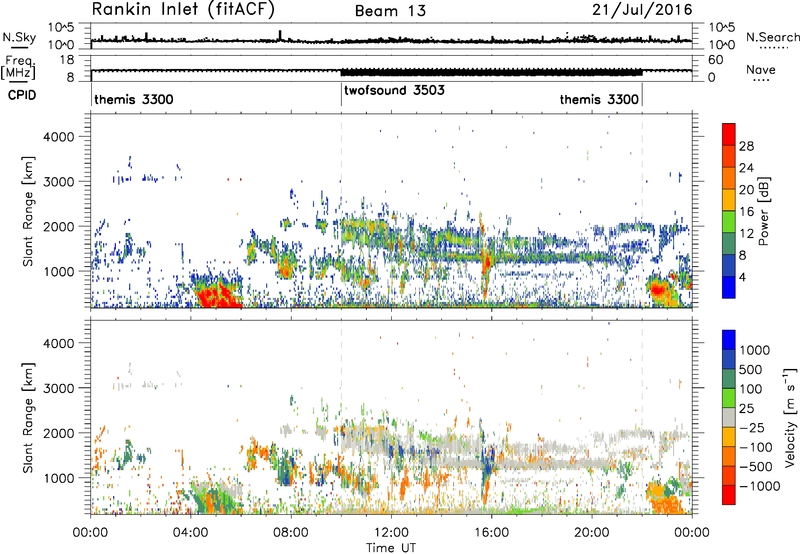Select the 'N.Sky' legend label
The width and height of the screenshot is (800, 554).
19,37
